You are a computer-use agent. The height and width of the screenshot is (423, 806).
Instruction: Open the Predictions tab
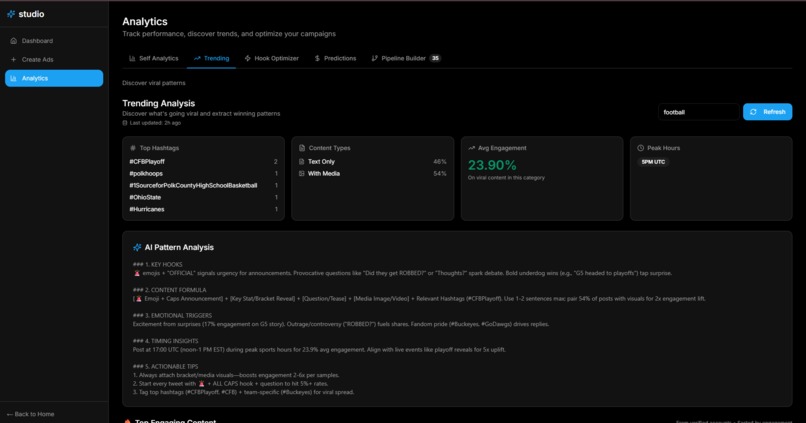[335, 58]
